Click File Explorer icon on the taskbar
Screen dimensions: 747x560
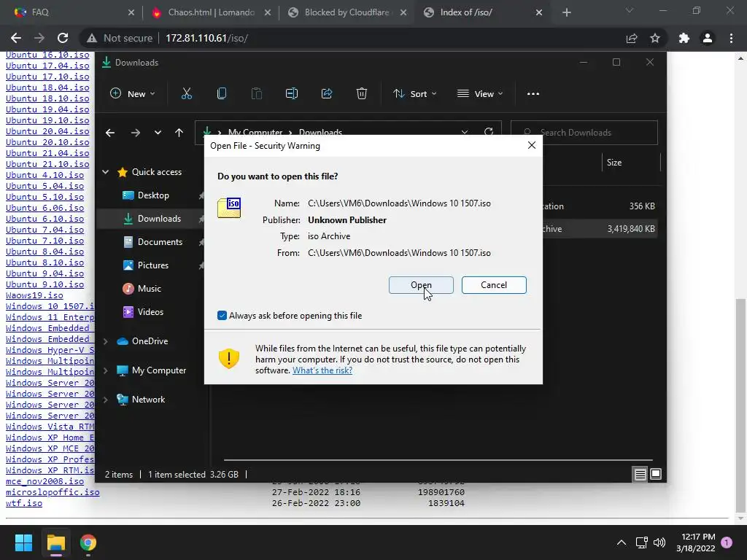55,542
